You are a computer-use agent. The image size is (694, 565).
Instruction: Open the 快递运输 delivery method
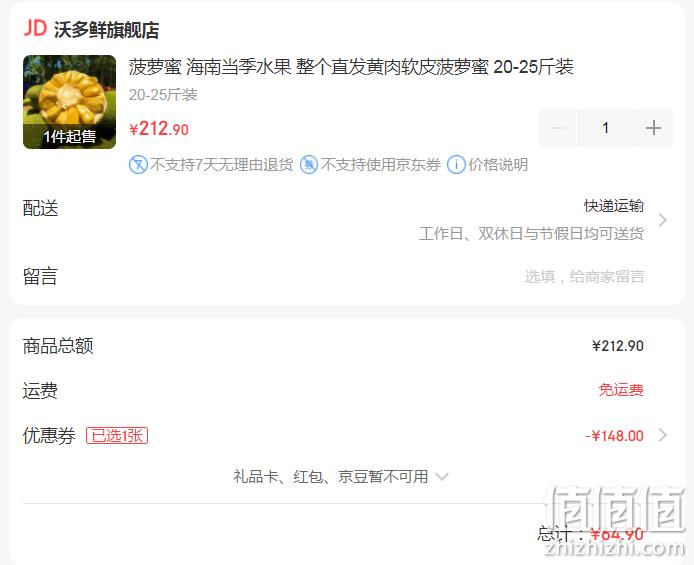pyautogui.click(x=614, y=206)
